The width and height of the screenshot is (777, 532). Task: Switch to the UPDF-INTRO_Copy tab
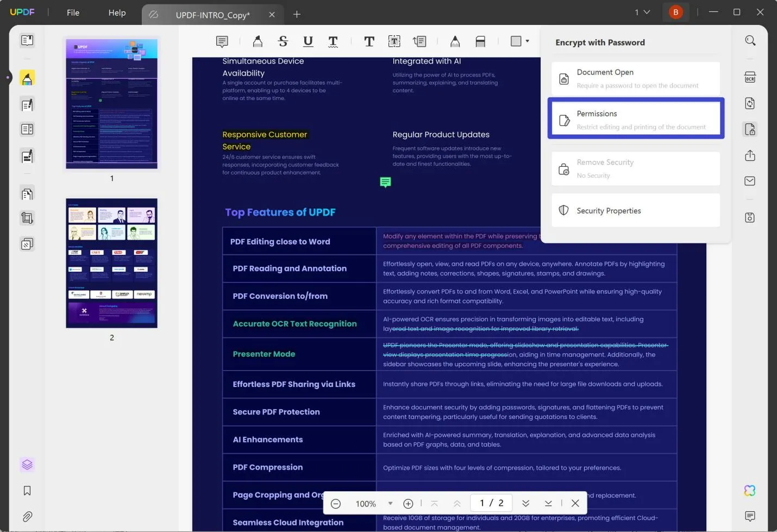click(213, 15)
